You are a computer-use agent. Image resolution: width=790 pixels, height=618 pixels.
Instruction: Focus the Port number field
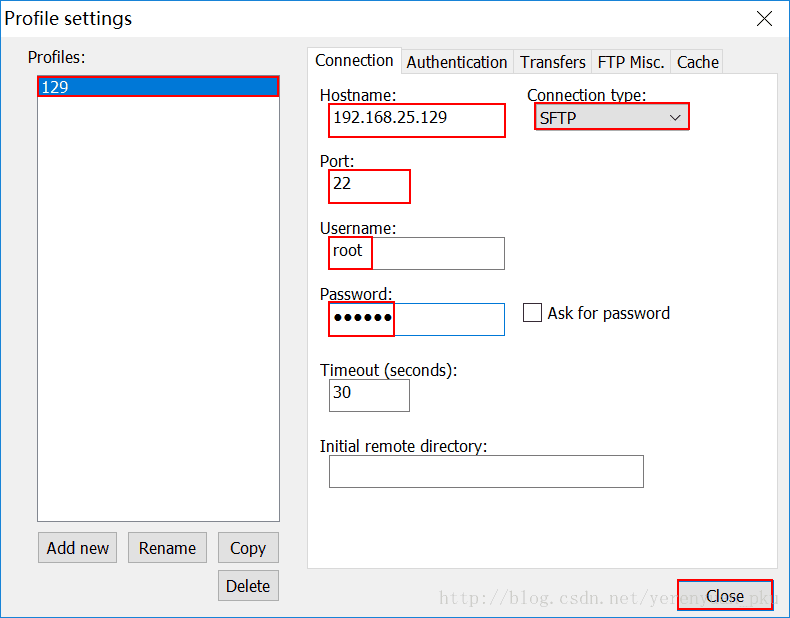[x=369, y=185]
